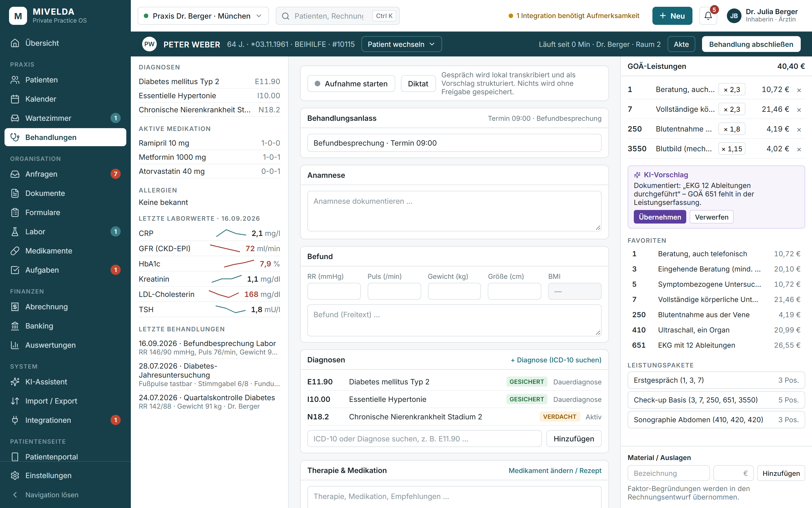Change factor × 2,3 for item 1
This screenshot has width=812, height=508.
(x=731, y=89)
